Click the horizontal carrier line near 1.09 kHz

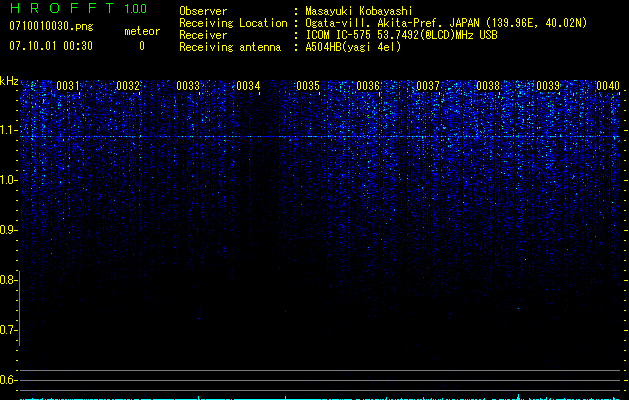coord(320,137)
